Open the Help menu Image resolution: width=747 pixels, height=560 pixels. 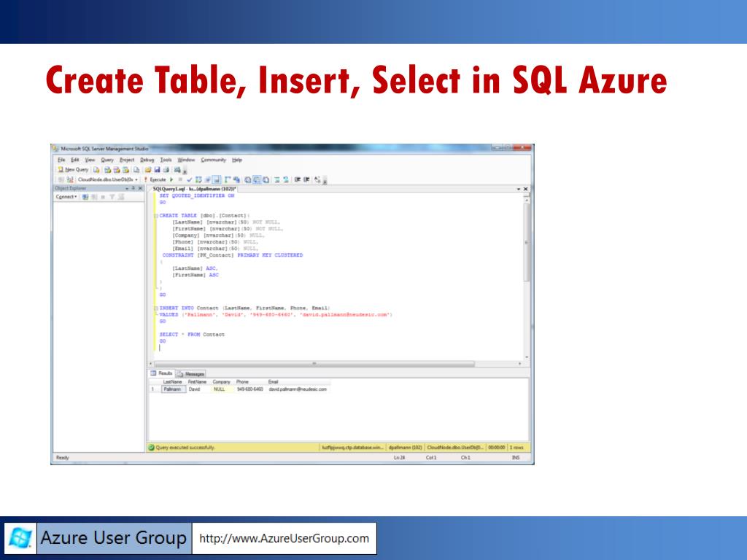coord(237,160)
